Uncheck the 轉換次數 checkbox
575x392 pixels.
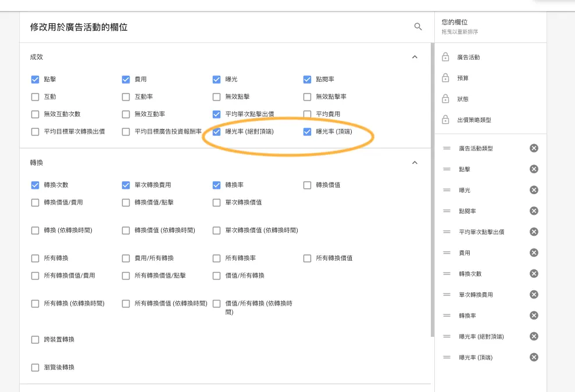[35, 185]
